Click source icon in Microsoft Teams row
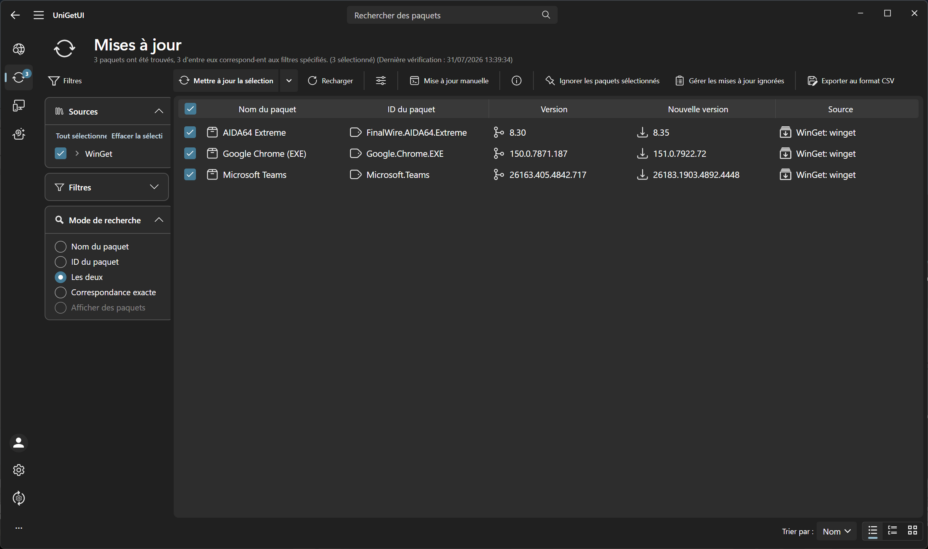Screen dimensions: 928x549 [785, 175]
